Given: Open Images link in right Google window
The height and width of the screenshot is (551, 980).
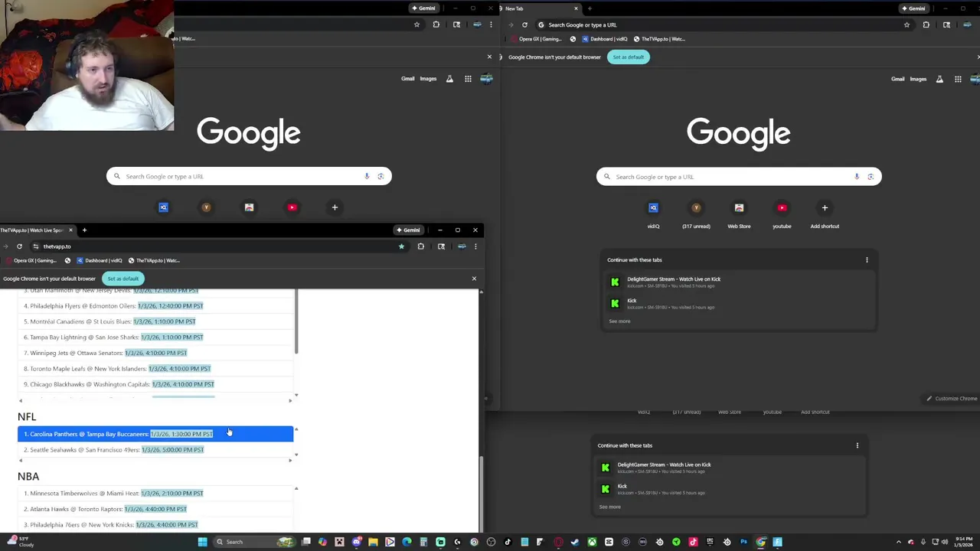Looking at the screenshot, I should click(x=918, y=79).
